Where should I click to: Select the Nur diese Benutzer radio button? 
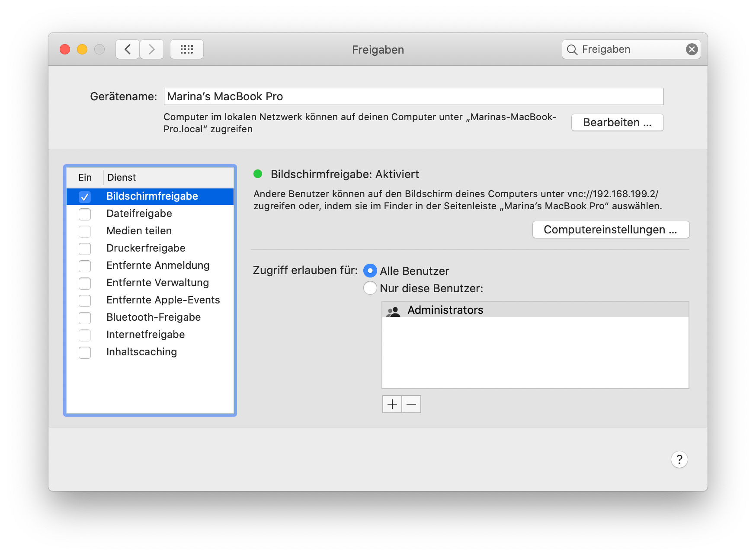click(370, 288)
